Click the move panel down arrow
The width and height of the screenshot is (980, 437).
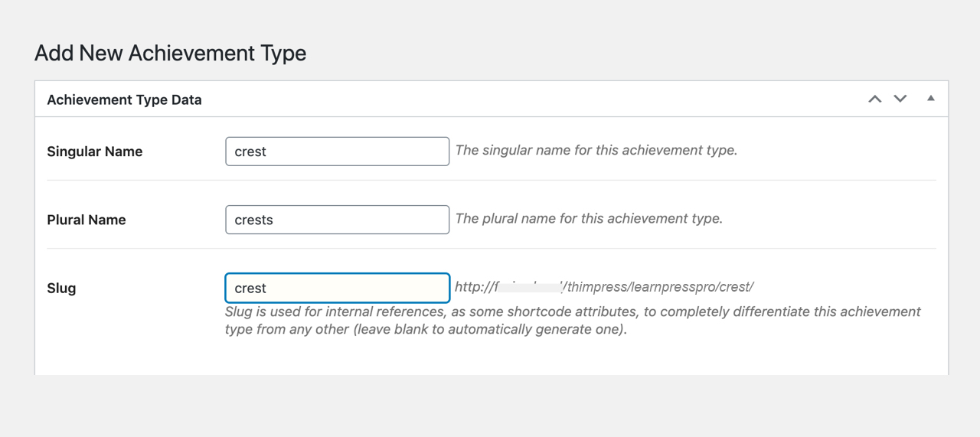pos(900,99)
